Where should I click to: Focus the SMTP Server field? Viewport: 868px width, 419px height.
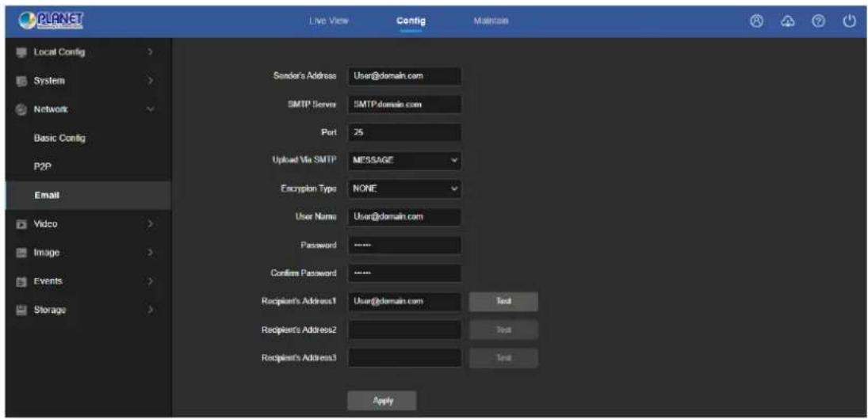pos(404,105)
